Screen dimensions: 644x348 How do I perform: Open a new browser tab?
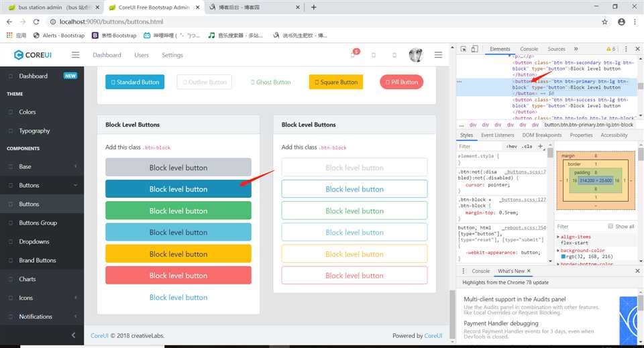314,7
